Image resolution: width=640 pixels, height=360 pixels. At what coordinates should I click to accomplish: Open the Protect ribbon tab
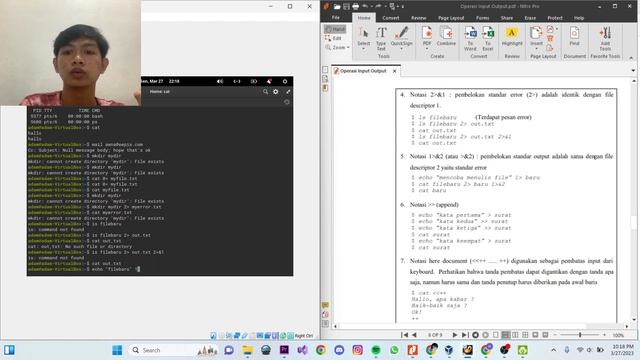point(555,18)
